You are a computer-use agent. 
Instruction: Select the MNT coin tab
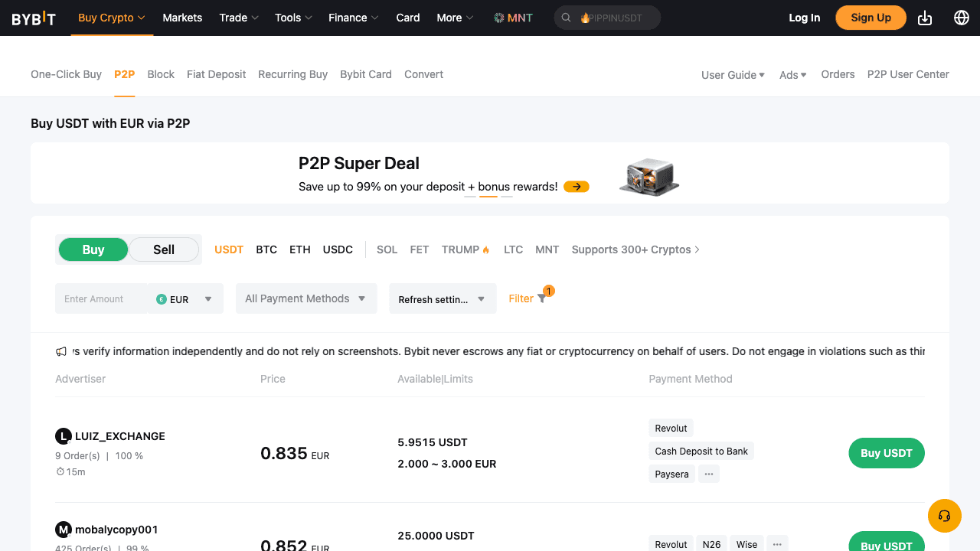click(547, 249)
